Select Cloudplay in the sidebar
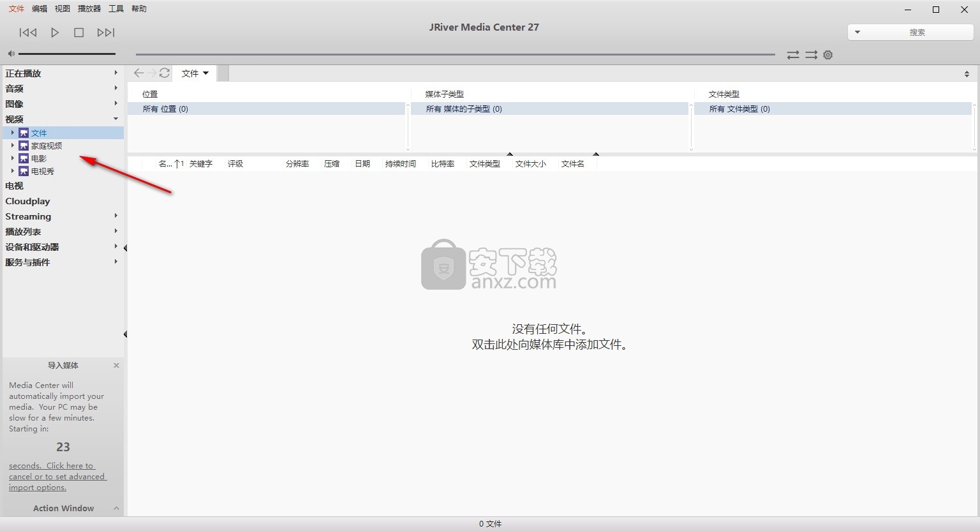Screen dimensions: 980x531 click(x=27, y=201)
